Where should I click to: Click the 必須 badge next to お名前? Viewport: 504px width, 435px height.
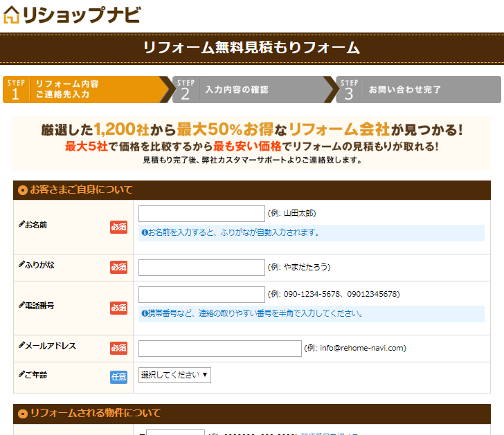(118, 227)
